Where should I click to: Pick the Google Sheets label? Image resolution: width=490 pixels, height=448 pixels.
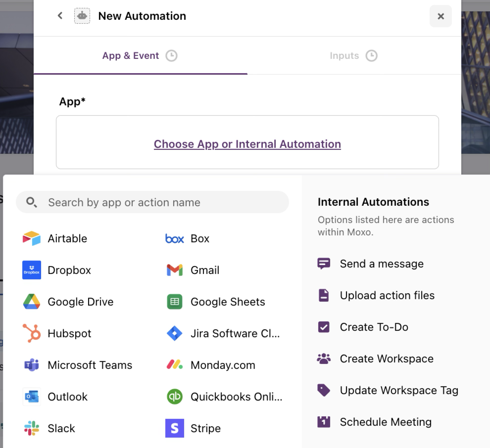coord(228,302)
